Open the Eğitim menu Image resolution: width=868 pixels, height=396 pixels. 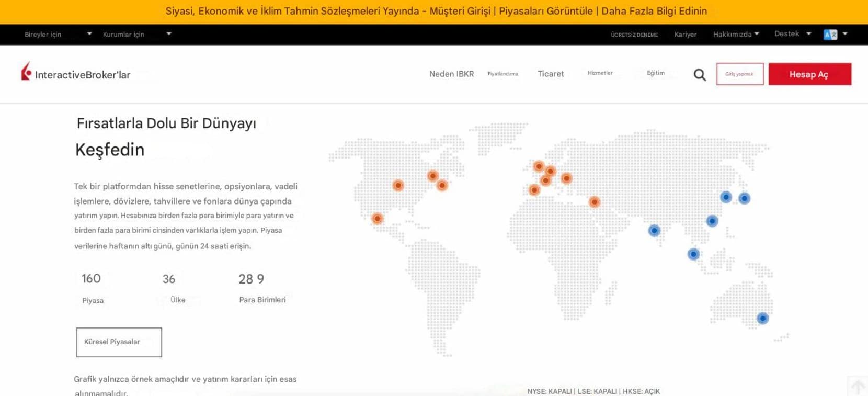coord(656,73)
